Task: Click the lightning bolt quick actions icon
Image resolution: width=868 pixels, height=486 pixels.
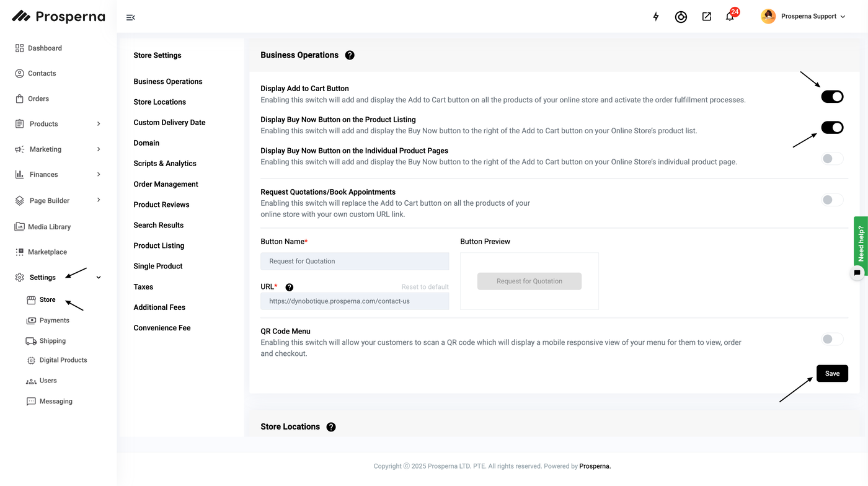Action: click(x=656, y=17)
